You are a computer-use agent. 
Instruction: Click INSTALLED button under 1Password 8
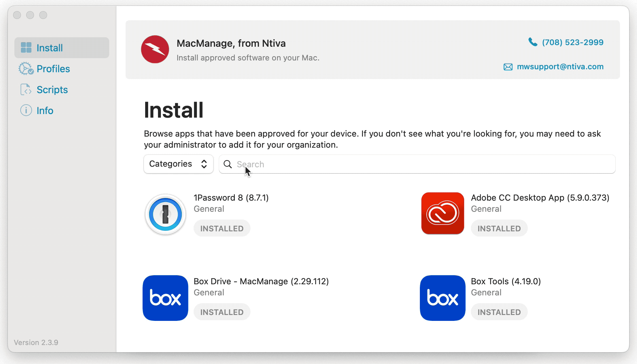222,228
